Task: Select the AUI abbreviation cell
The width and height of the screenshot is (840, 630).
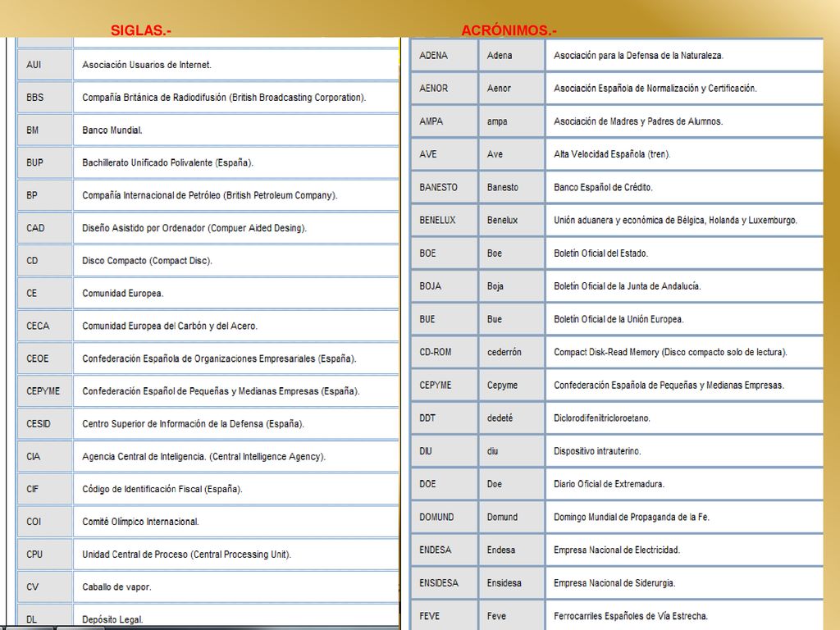Action: tap(44, 65)
